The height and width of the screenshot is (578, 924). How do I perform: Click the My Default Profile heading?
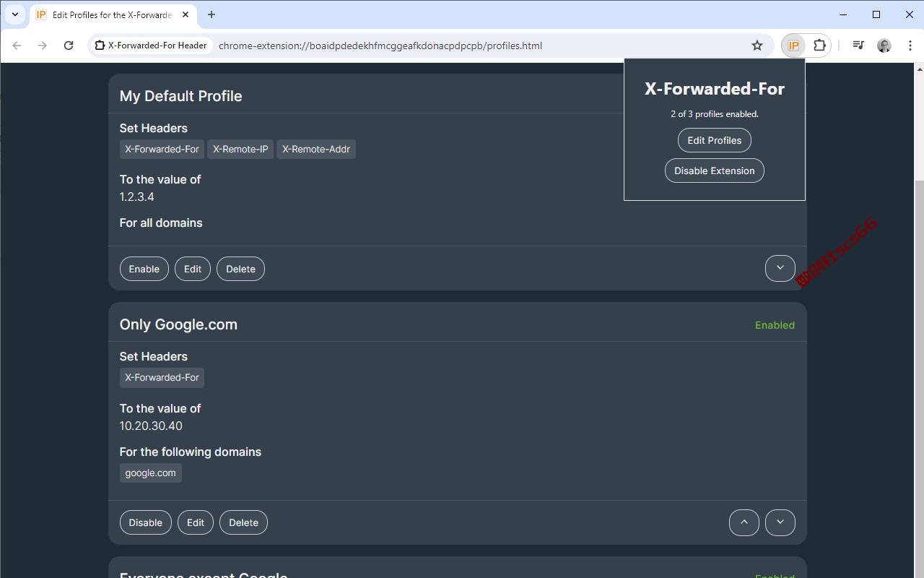(180, 96)
